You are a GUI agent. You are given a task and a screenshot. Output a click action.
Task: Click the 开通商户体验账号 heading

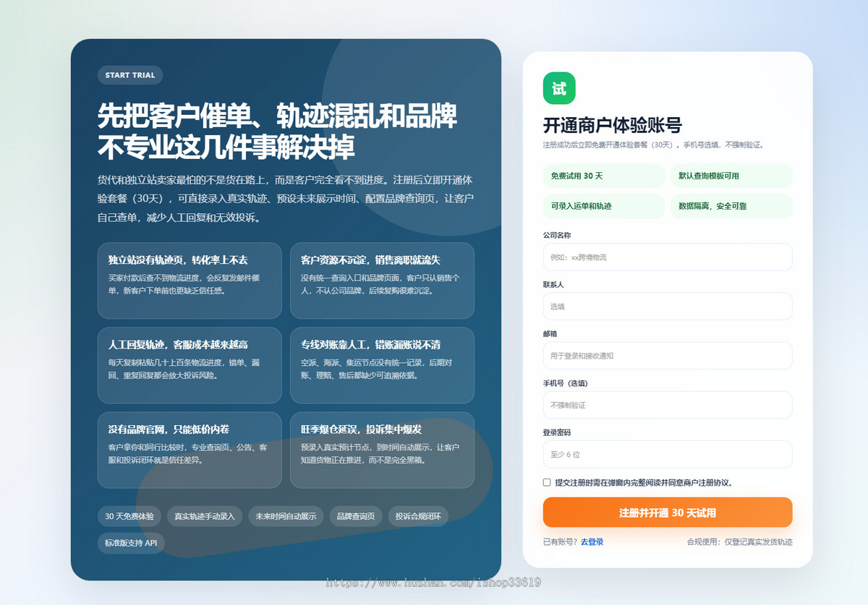pos(612,125)
